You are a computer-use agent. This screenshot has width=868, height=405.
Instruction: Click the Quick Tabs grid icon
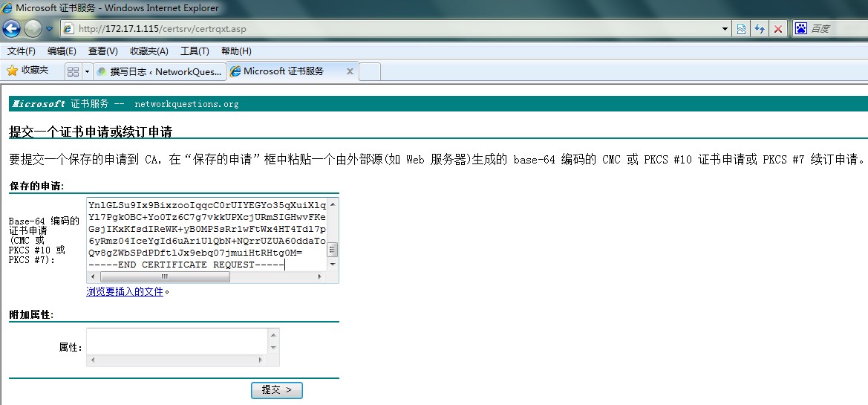coord(73,71)
